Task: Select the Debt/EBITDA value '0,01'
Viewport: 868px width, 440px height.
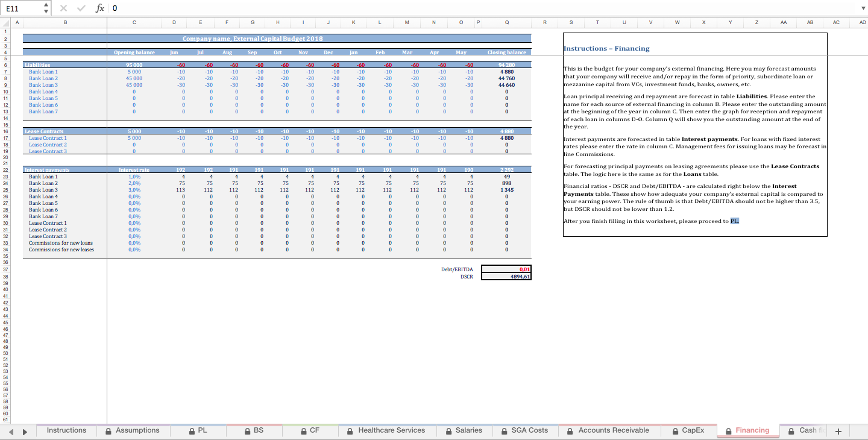Action: click(x=506, y=269)
